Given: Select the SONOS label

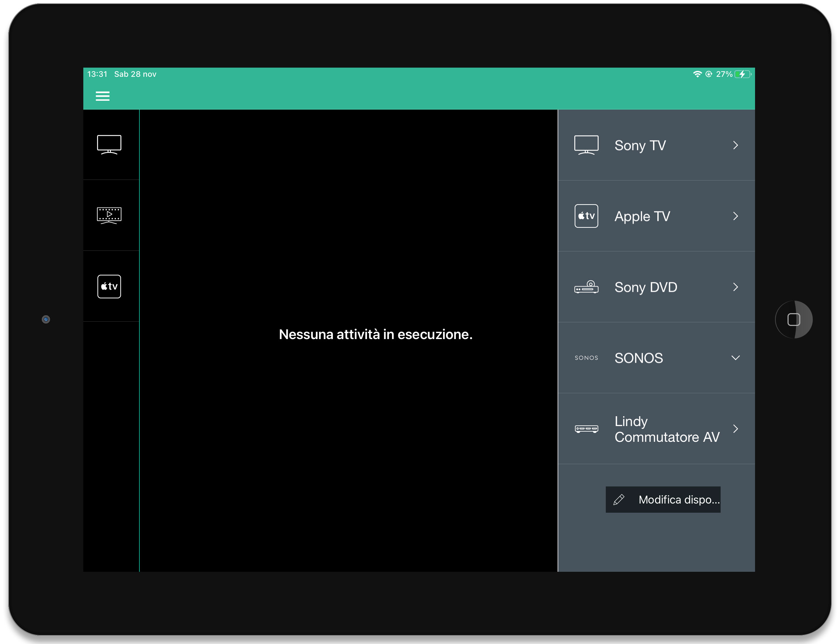Looking at the screenshot, I should click(x=639, y=358).
